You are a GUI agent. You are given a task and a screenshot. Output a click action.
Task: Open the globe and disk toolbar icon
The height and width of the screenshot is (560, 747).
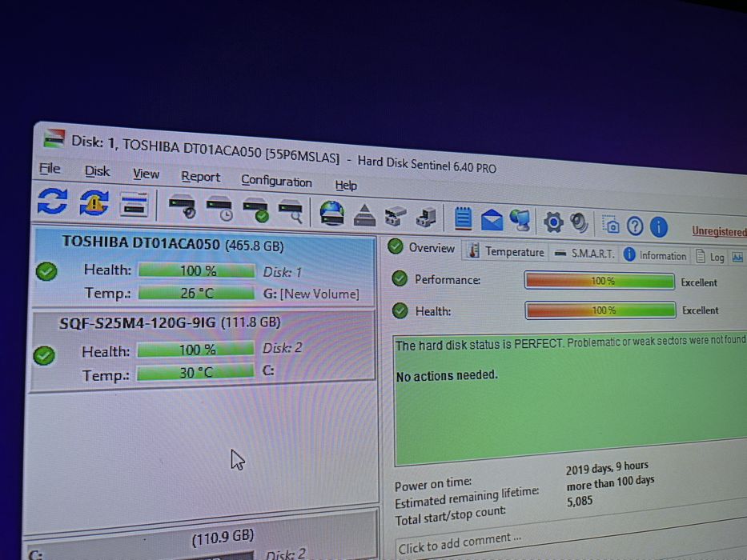point(332,213)
